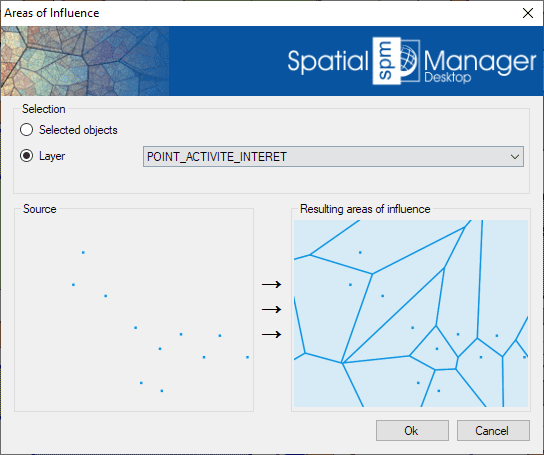This screenshot has height=455, width=544.
Task: Click the bottom arrow between previews
Action: pyautogui.click(x=271, y=334)
